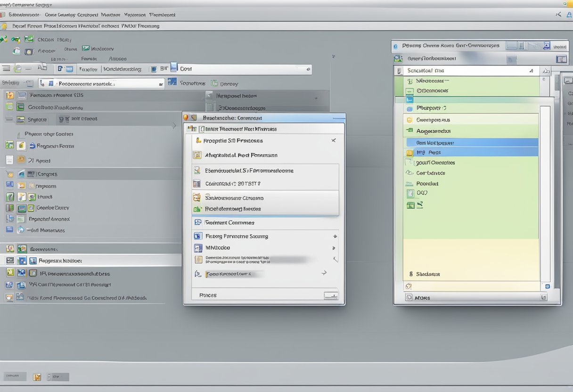The height and width of the screenshot is (392, 573).
Task: Select 'Sroinrent Conmmes' menu entry
Action: pyautogui.click(x=229, y=222)
